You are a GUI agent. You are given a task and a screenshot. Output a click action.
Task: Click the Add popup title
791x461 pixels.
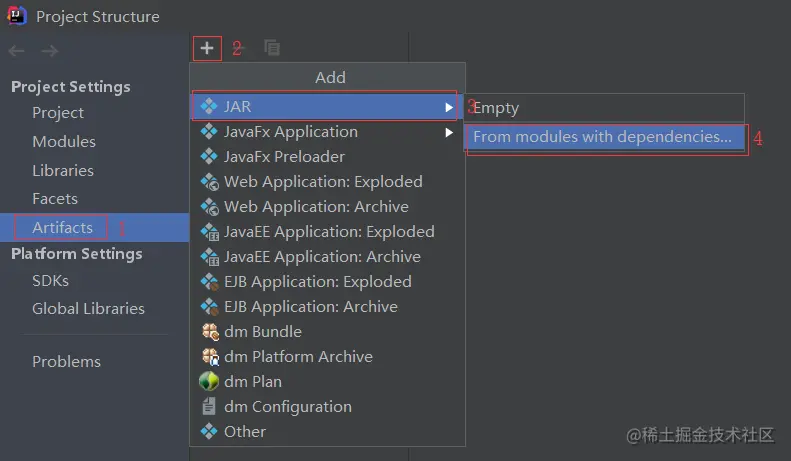[330, 78]
